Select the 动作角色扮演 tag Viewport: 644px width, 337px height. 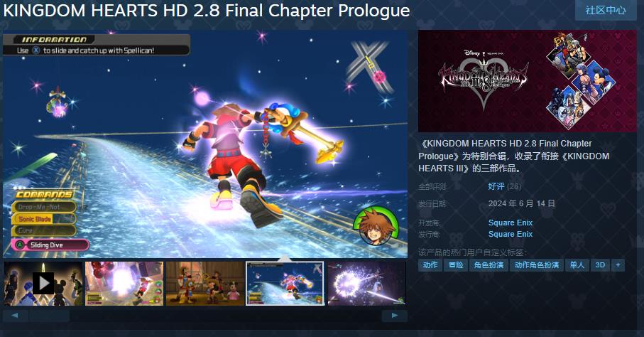tap(537, 265)
